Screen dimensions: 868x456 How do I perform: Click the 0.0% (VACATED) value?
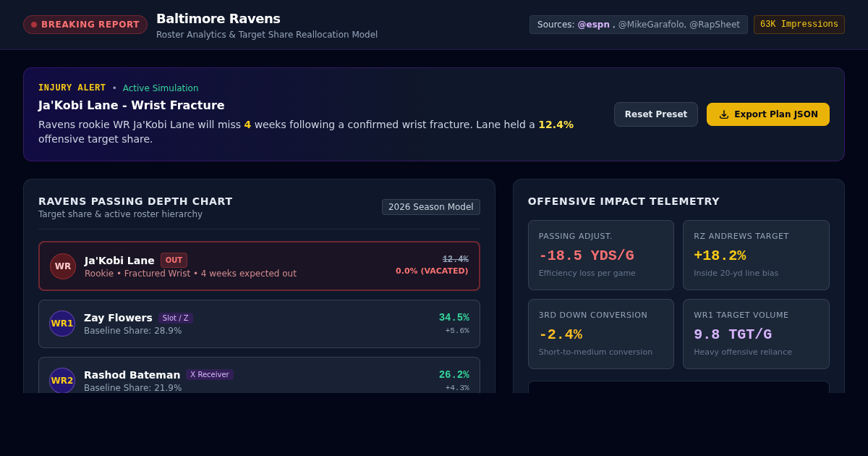point(432,271)
